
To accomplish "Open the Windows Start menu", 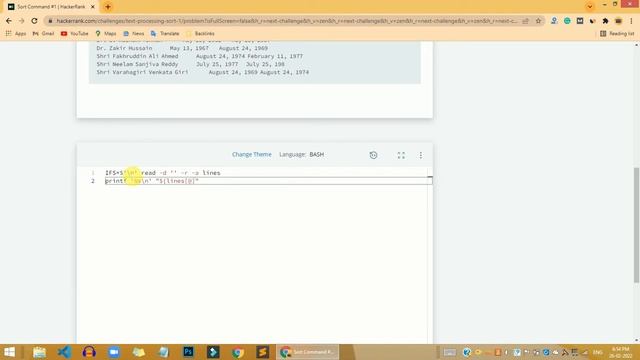I will point(9,352).
